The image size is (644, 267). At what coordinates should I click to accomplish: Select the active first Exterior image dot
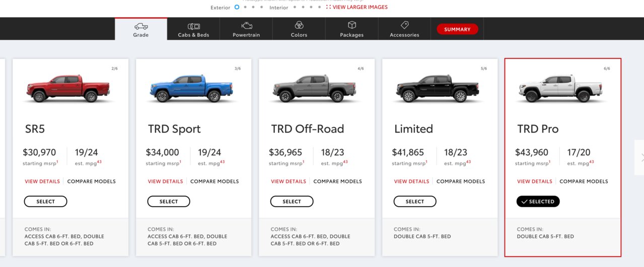237,7
